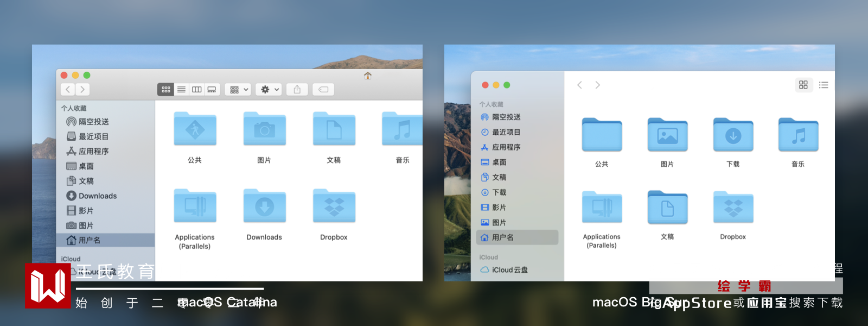Switch Catalina Finder to icon view

[x=166, y=90]
